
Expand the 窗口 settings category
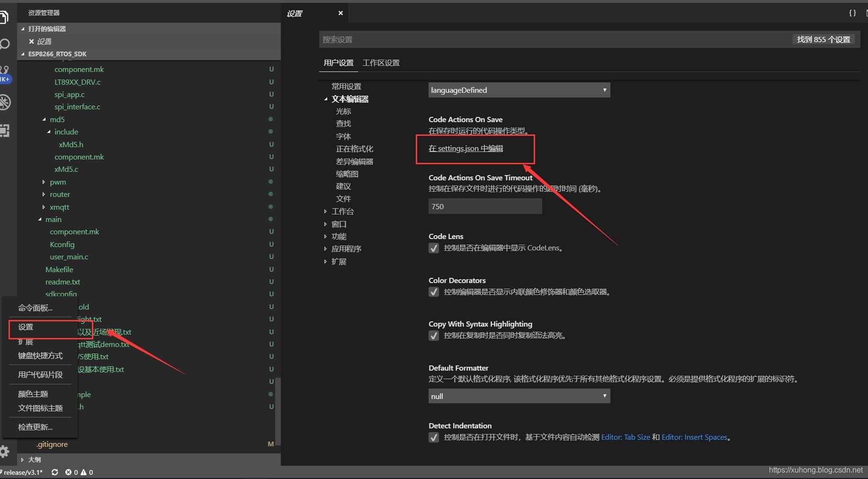[325, 224]
